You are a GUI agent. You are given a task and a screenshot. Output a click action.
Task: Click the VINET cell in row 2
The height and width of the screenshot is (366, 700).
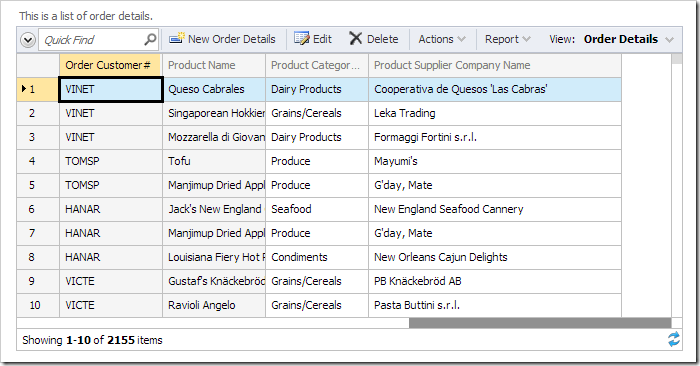tap(111, 113)
